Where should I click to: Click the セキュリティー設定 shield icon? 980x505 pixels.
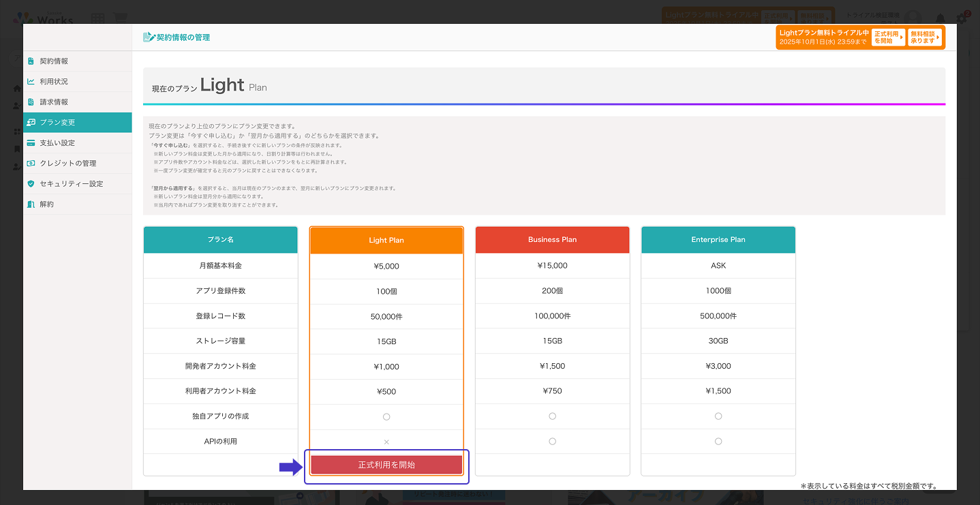pos(31,184)
